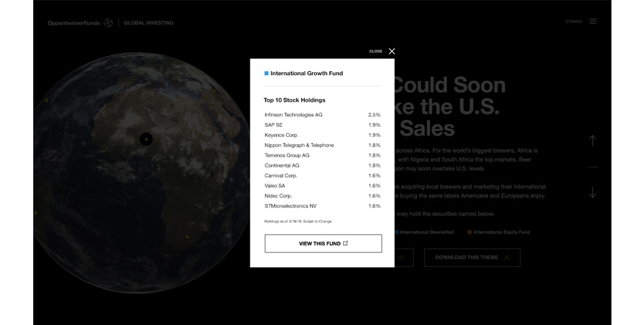Click the blue International Growth Fund swatch

(x=266, y=73)
